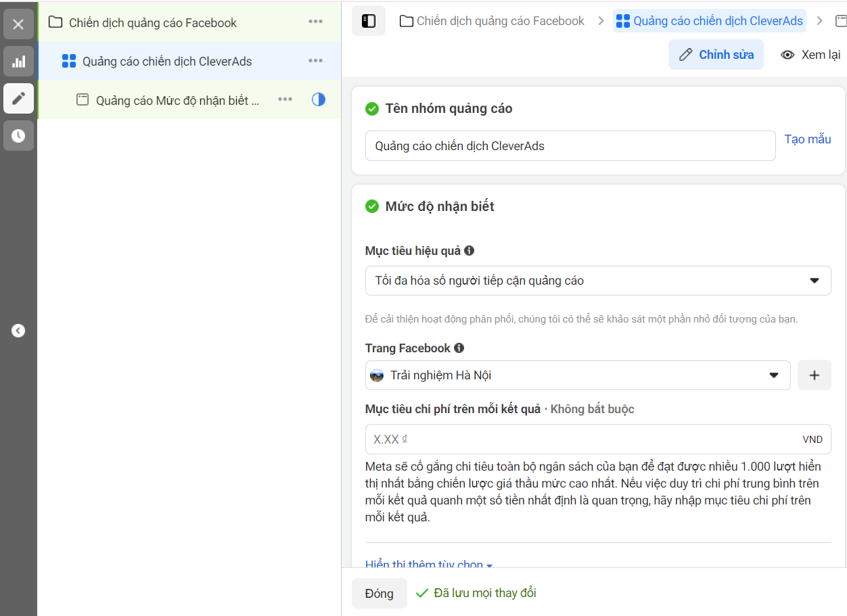Click the Tạo mẫu link

pyautogui.click(x=808, y=139)
